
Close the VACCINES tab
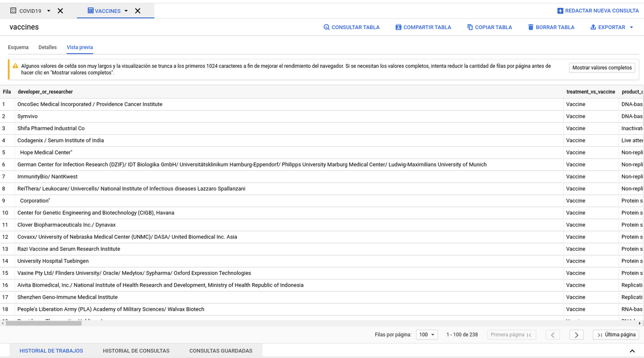pos(137,10)
